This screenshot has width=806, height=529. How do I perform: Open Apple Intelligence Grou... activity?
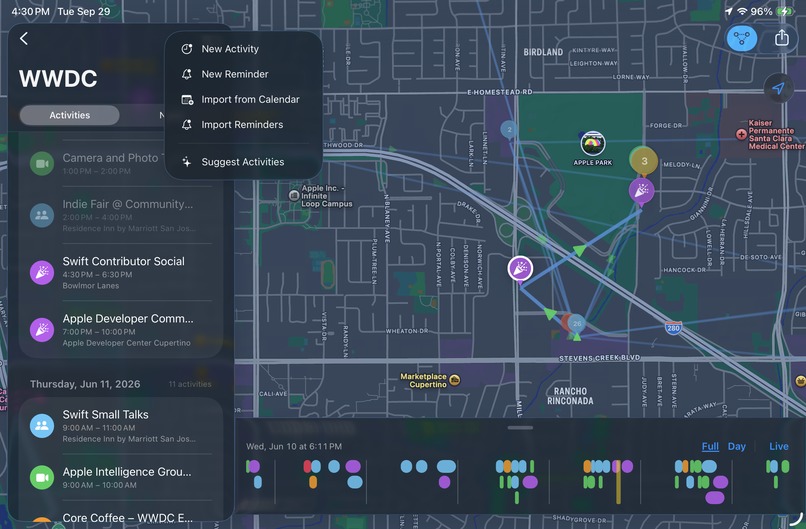pos(120,477)
